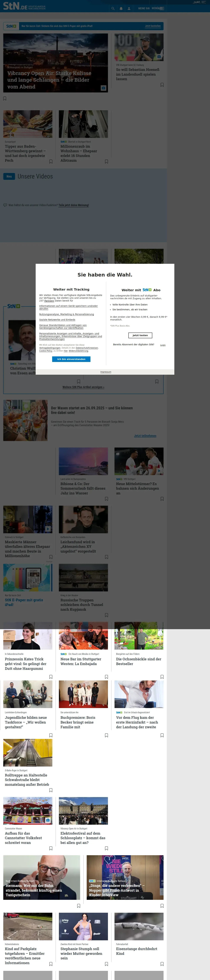
Task: Click the notification bell icon in the header
Action: tap(121, 8)
